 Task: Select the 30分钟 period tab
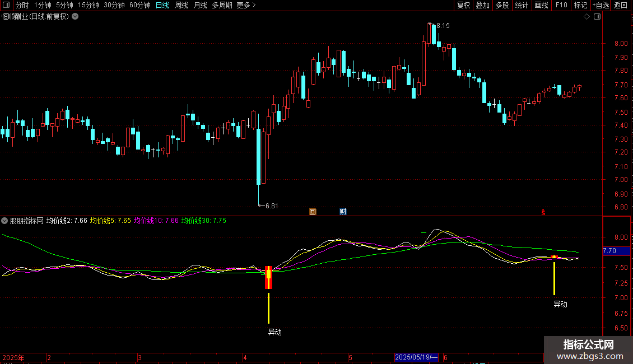(x=114, y=5)
